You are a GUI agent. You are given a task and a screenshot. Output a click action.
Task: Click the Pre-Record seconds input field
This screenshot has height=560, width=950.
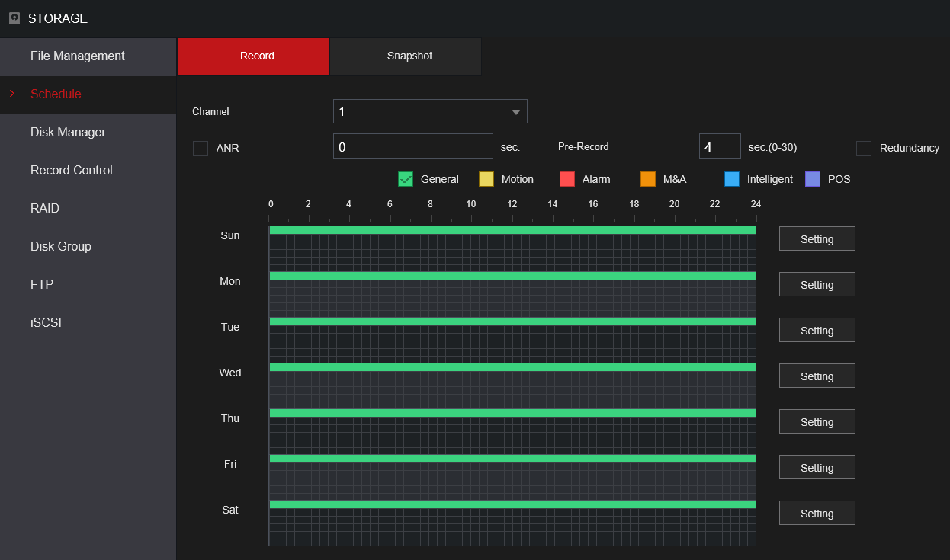(719, 146)
